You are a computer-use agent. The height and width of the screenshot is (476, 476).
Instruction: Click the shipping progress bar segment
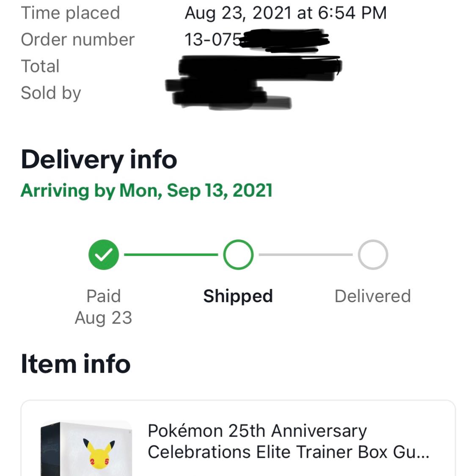click(171, 254)
